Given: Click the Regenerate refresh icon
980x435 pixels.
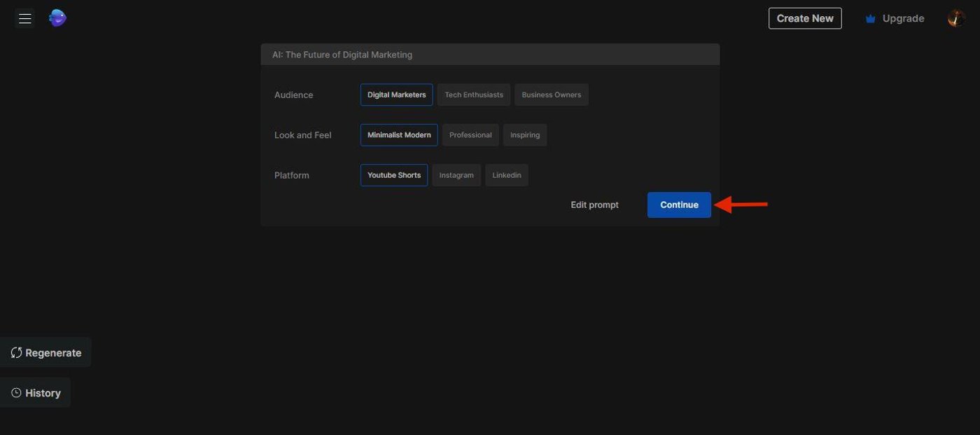Looking at the screenshot, I should [15, 352].
